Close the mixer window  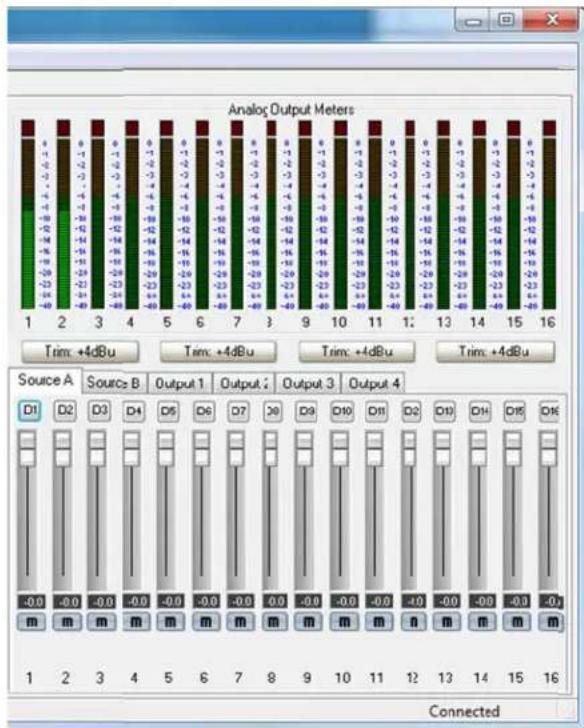(x=552, y=20)
